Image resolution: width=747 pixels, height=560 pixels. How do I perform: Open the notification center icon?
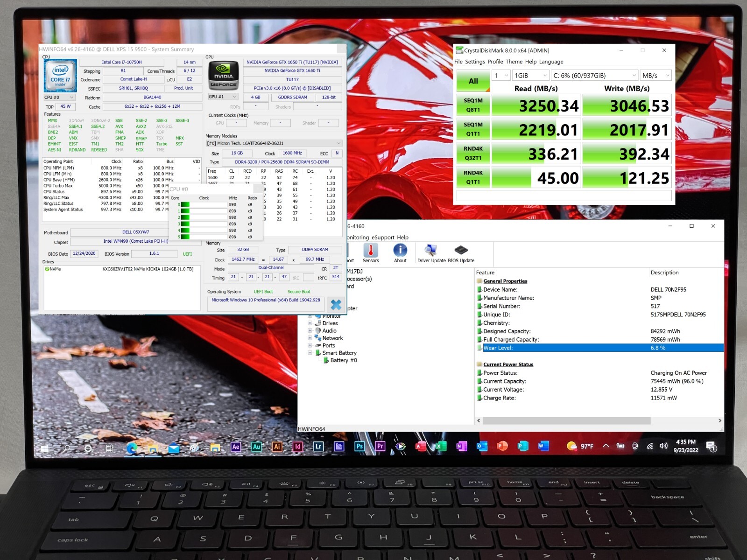pos(712,447)
